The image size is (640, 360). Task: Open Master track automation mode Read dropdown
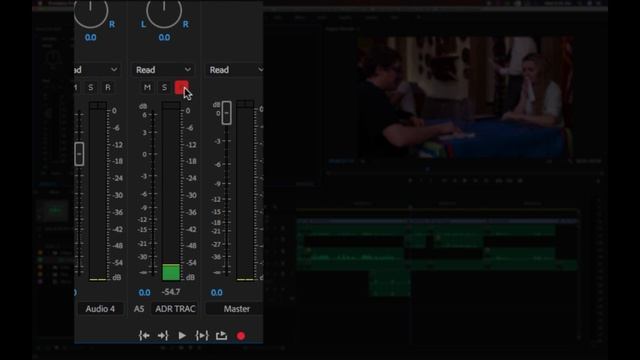[234, 70]
